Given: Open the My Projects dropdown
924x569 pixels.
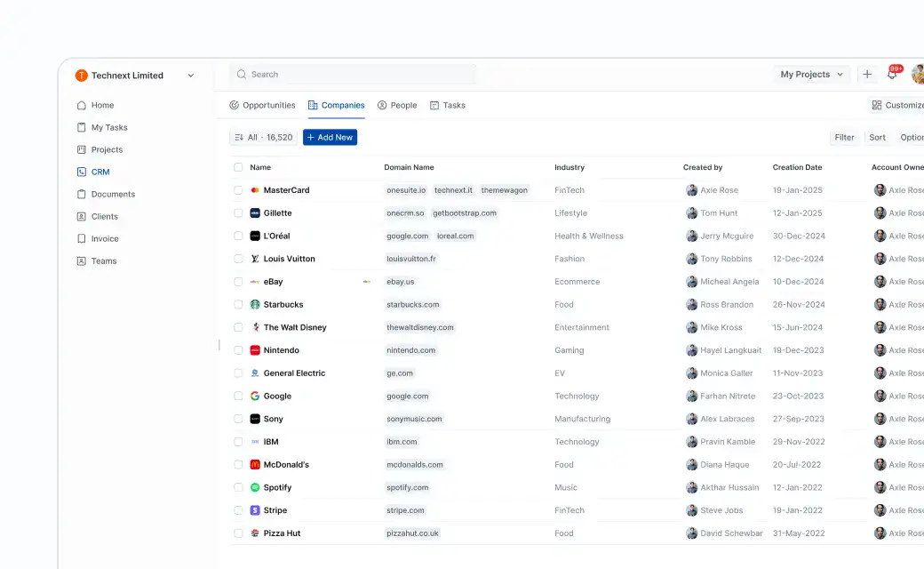Looking at the screenshot, I should click(x=811, y=75).
